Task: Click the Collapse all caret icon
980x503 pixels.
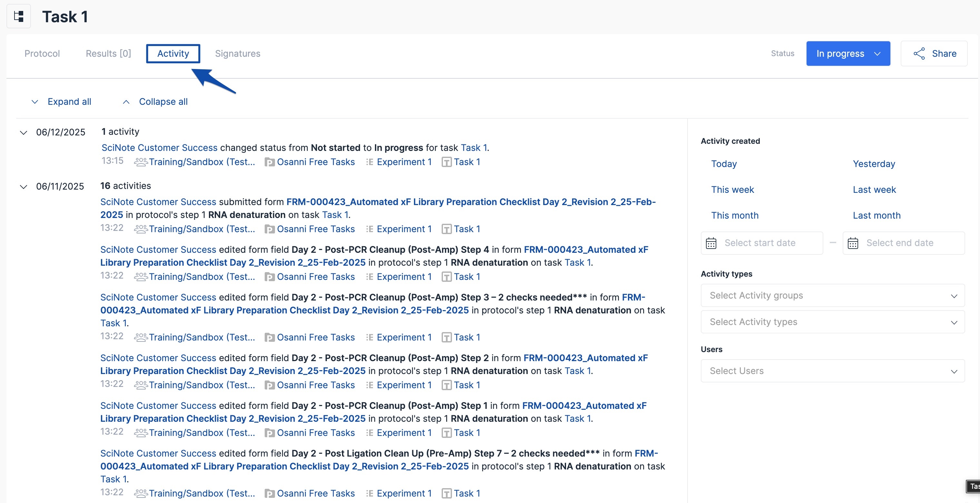Action: click(x=126, y=102)
